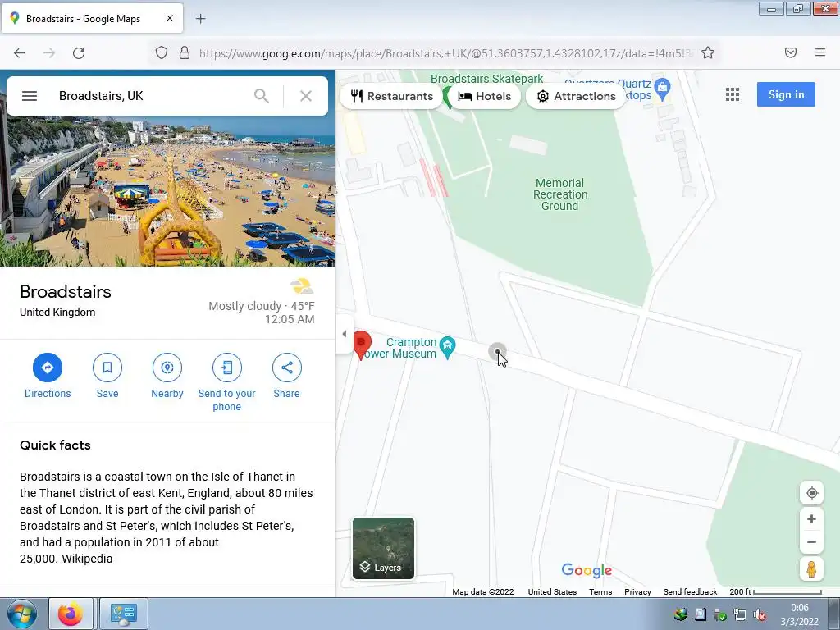Show your location target icon
Screen dimensions: 840x630
[x=811, y=493]
